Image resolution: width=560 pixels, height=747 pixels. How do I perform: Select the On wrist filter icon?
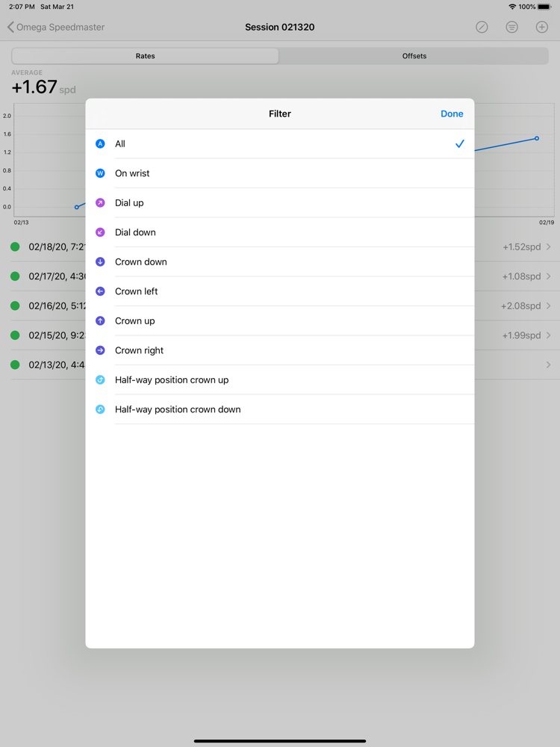pos(100,173)
